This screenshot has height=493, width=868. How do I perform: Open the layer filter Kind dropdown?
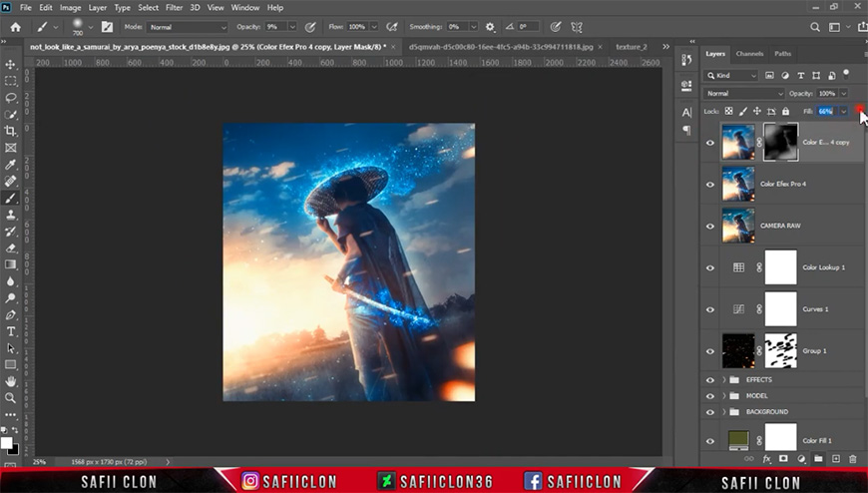pos(731,75)
